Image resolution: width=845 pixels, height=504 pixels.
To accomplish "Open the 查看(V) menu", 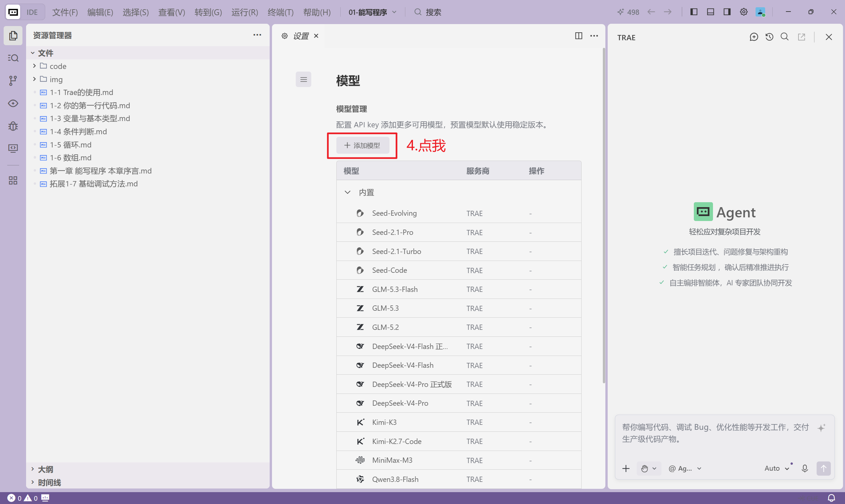I will click(172, 12).
